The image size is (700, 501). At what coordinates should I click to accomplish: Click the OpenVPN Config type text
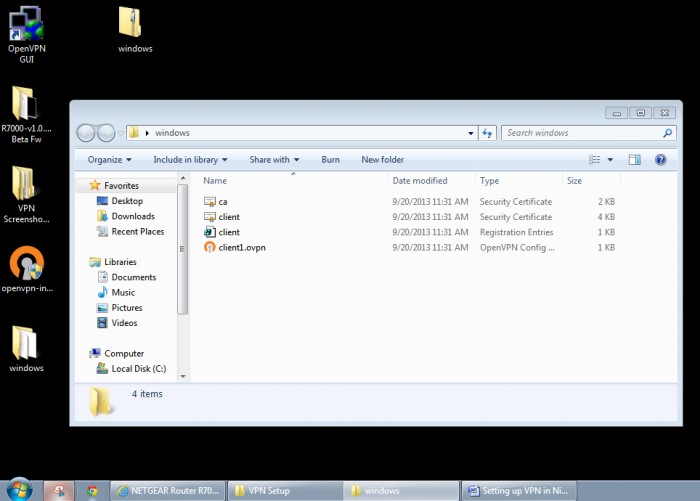click(517, 247)
